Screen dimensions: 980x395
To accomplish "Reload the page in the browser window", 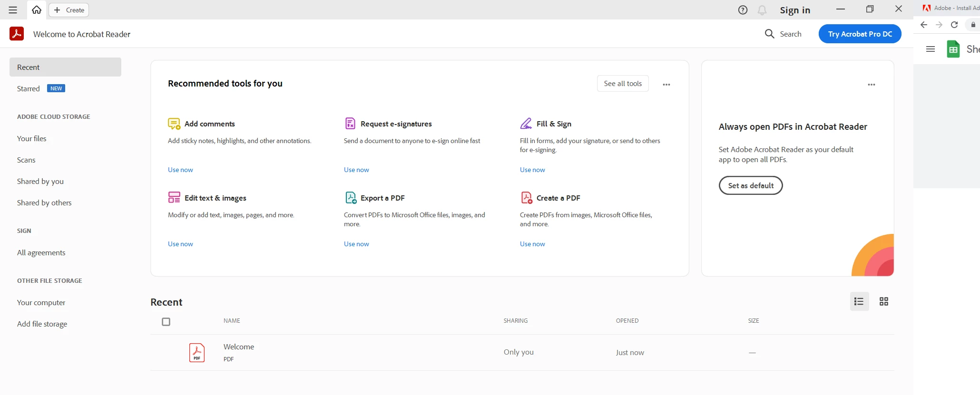I will coord(954,25).
